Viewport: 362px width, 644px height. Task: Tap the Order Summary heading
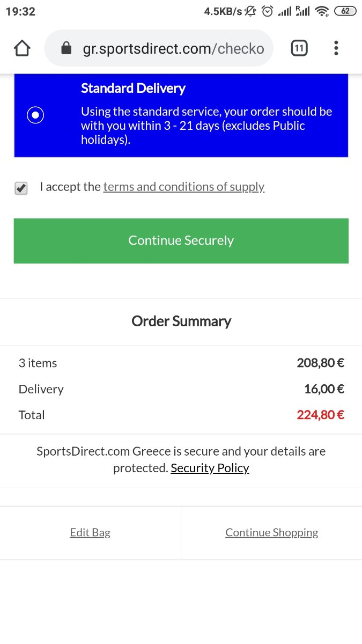point(181,321)
